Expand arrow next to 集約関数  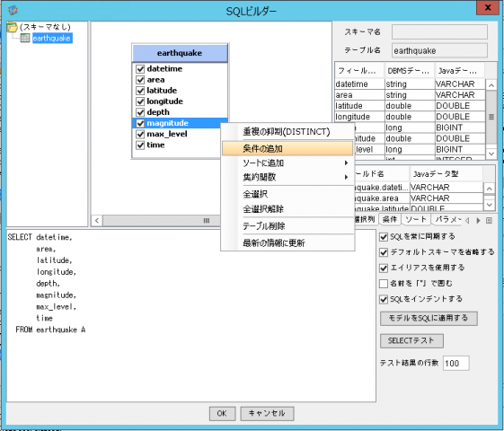coord(346,177)
